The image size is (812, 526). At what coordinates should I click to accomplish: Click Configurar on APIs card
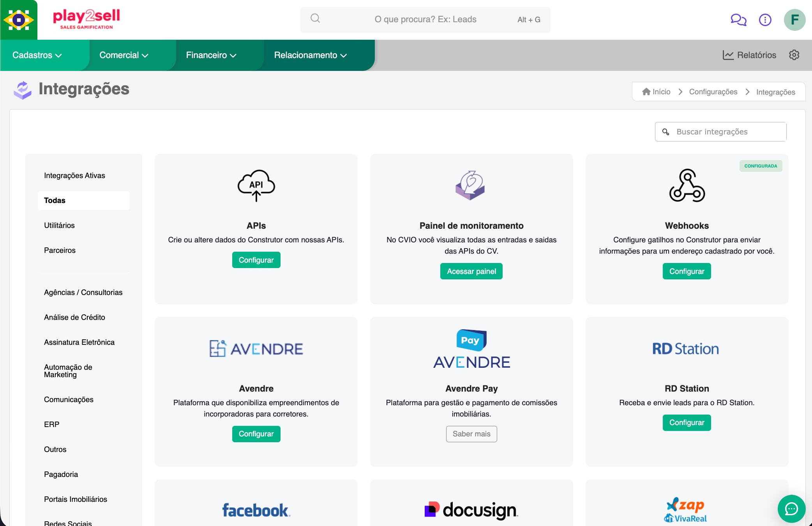point(256,260)
